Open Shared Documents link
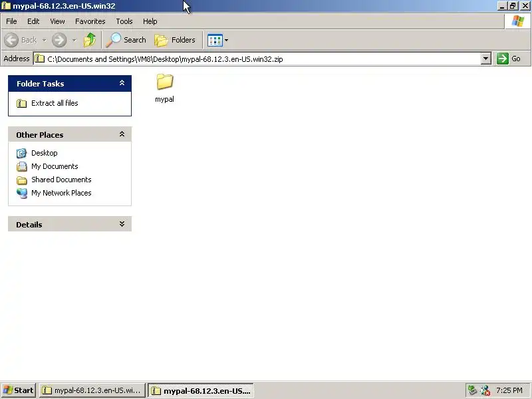The width and height of the screenshot is (532, 399). coord(61,180)
